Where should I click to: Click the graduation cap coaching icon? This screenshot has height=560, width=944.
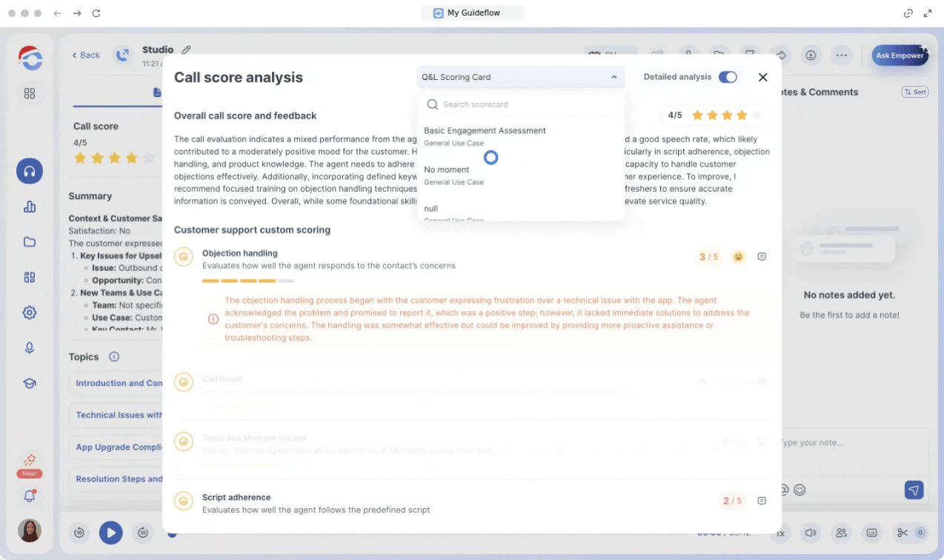coord(30,383)
